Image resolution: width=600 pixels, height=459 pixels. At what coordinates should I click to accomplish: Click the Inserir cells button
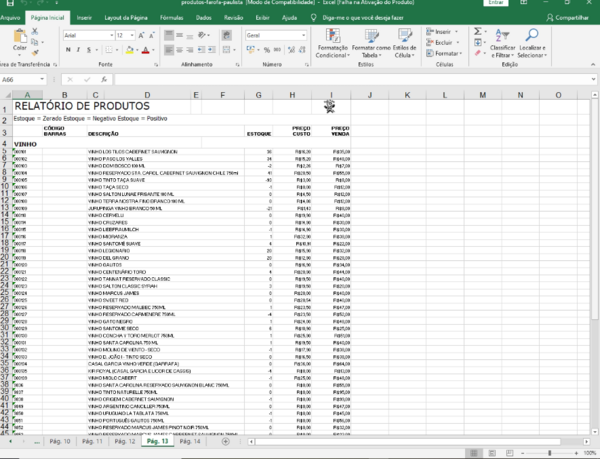pyautogui.click(x=442, y=32)
